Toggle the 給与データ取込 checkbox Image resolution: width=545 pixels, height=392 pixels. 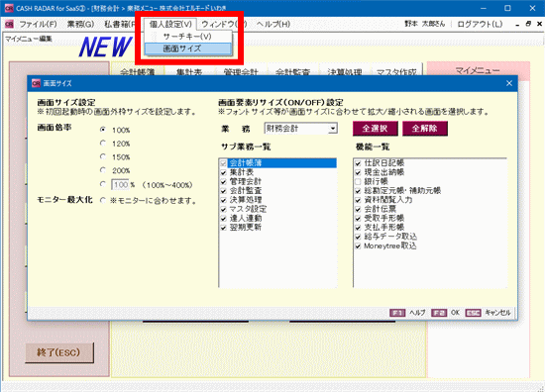coord(358,237)
